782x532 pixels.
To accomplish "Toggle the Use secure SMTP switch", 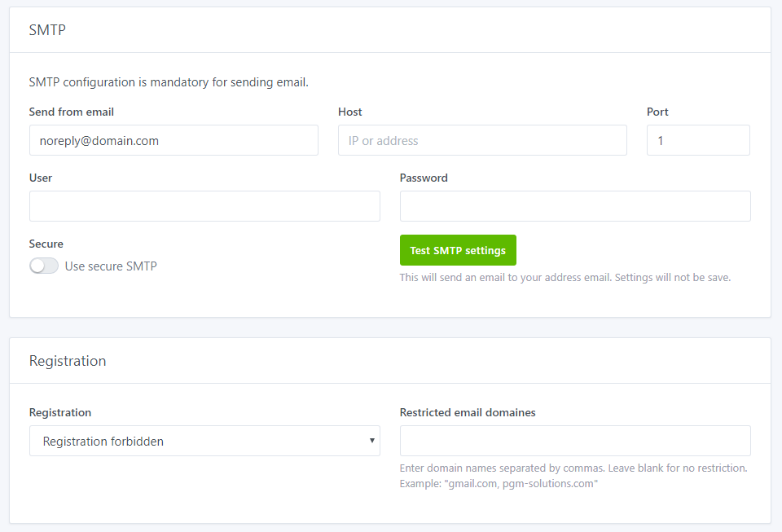I will point(44,266).
